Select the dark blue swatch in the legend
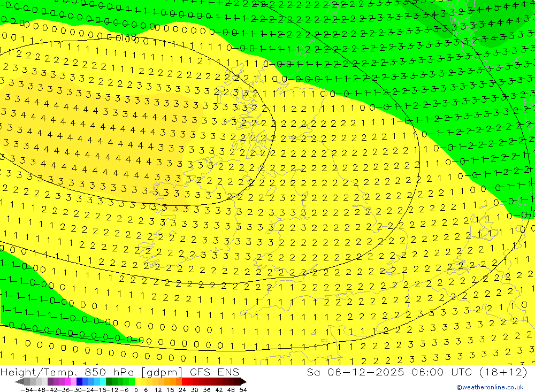Image resolution: width=535 pixels, height=392 pixels. [80, 382]
